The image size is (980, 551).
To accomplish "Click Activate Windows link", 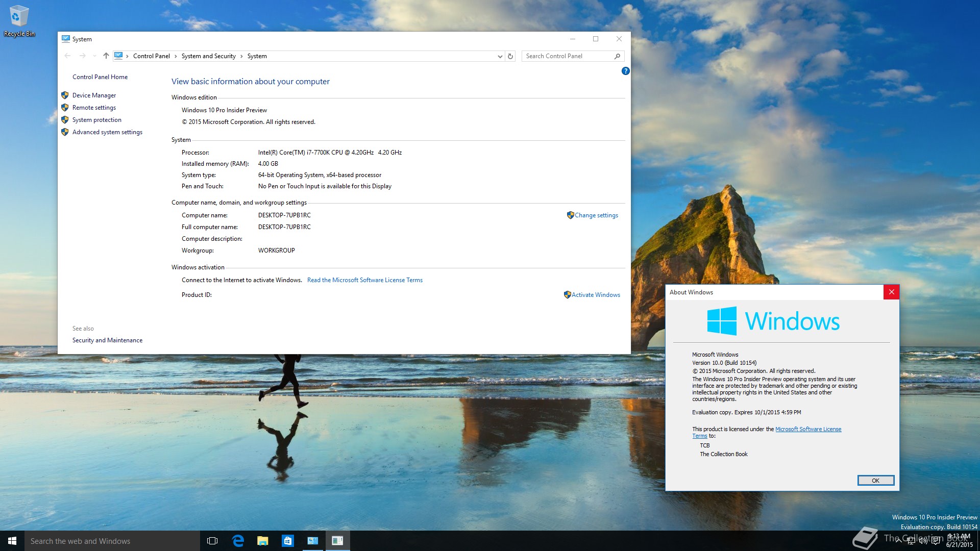I will click(596, 295).
